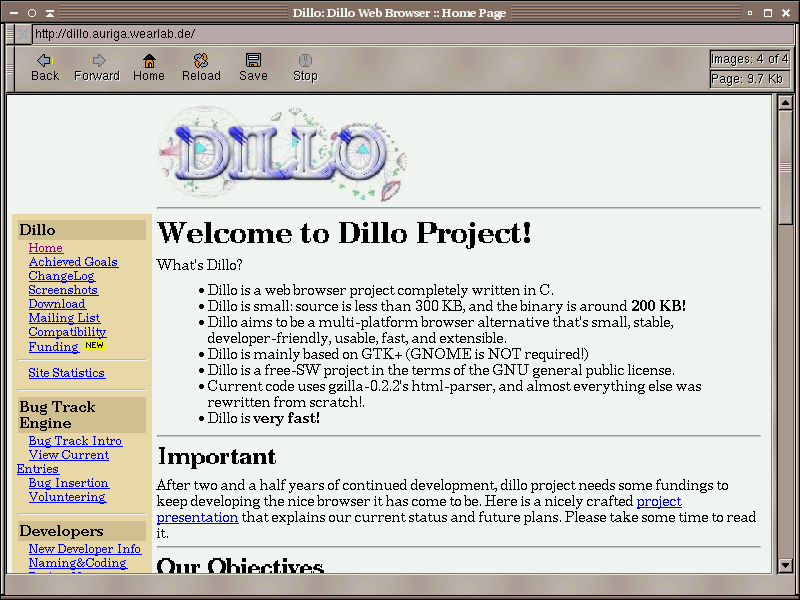Click the window title 'Dillo: Dillo Web Browser :: Home Page'

pos(399,13)
